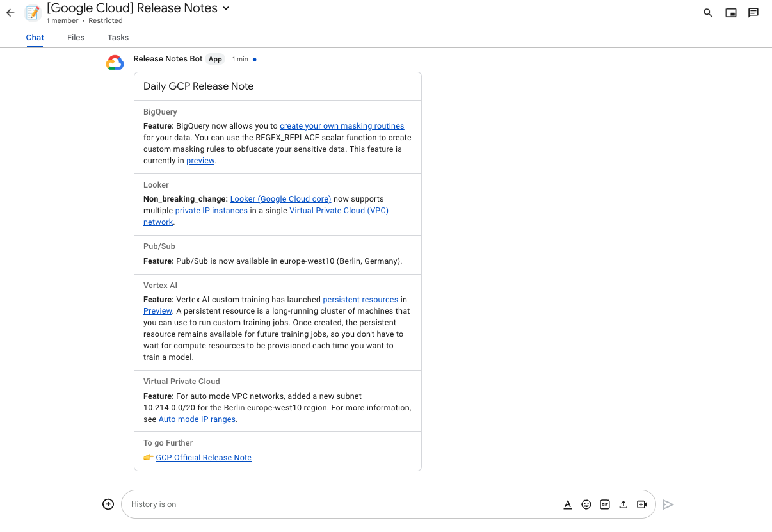772x532 pixels.
Task: Open the Vertex AI 'Preview' link
Action: tap(157, 311)
